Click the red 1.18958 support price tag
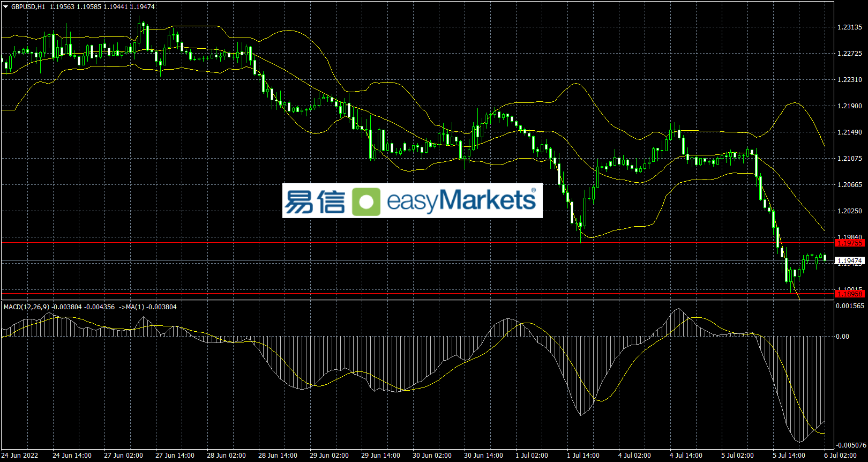This screenshot has width=868, height=462. click(x=850, y=294)
